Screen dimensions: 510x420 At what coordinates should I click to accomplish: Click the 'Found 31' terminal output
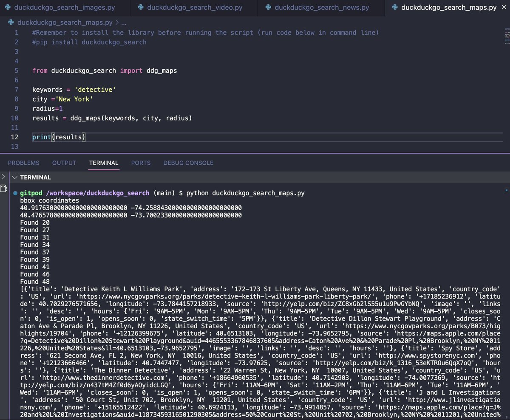coord(35,237)
